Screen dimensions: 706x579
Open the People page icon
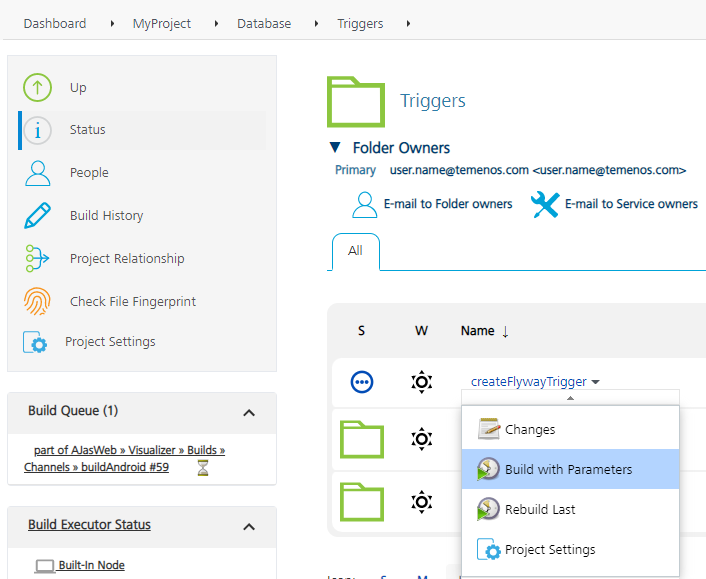click(37, 172)
